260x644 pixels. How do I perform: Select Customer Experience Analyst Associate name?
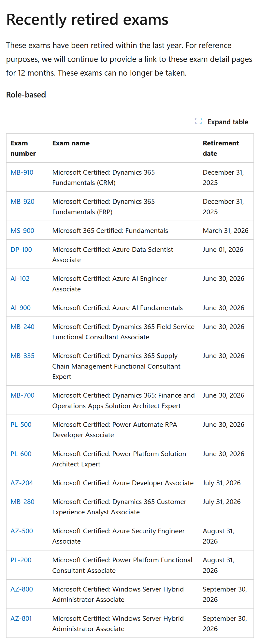[119, 507]
